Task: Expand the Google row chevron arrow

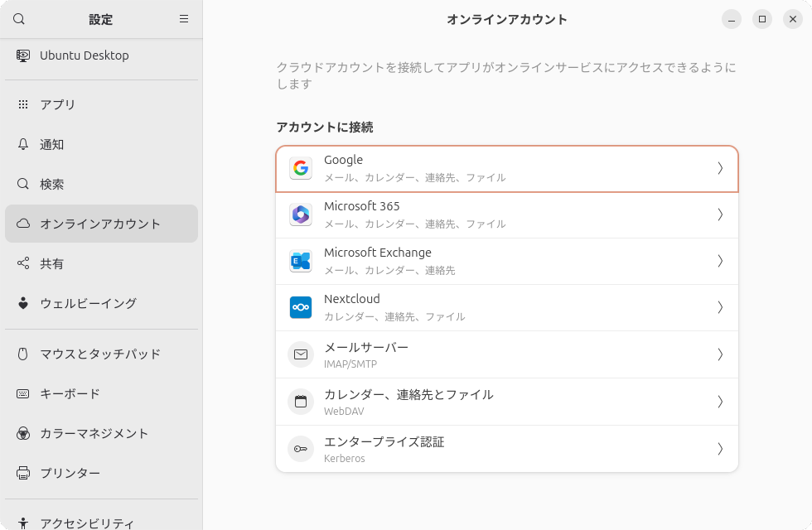Action: pos(720,168)
